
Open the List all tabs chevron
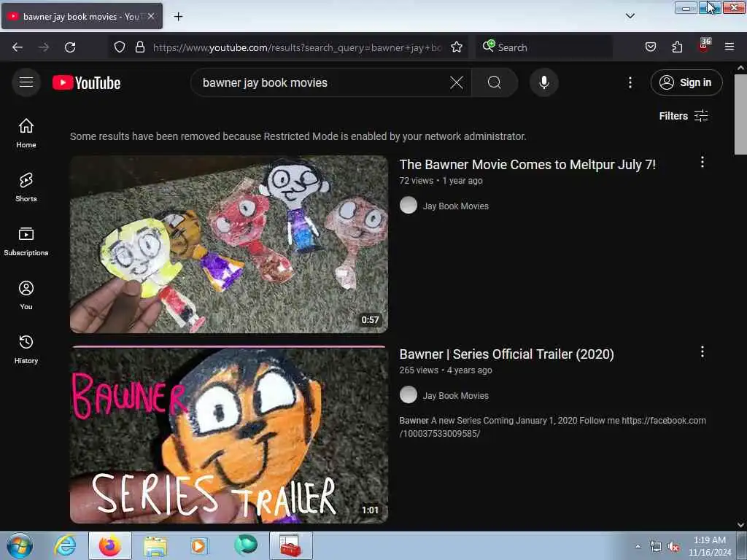tap(630, 16)
